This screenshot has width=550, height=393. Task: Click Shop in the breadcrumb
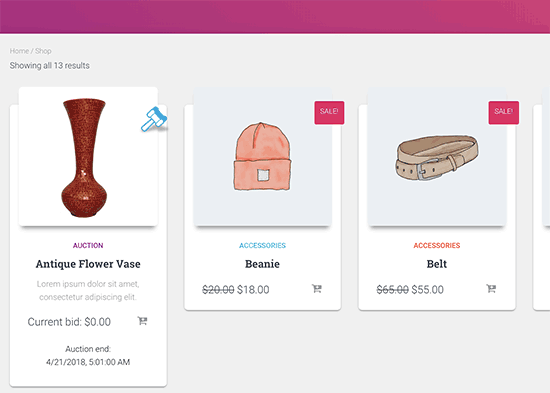pyautogui.click(x=43, y=51)
